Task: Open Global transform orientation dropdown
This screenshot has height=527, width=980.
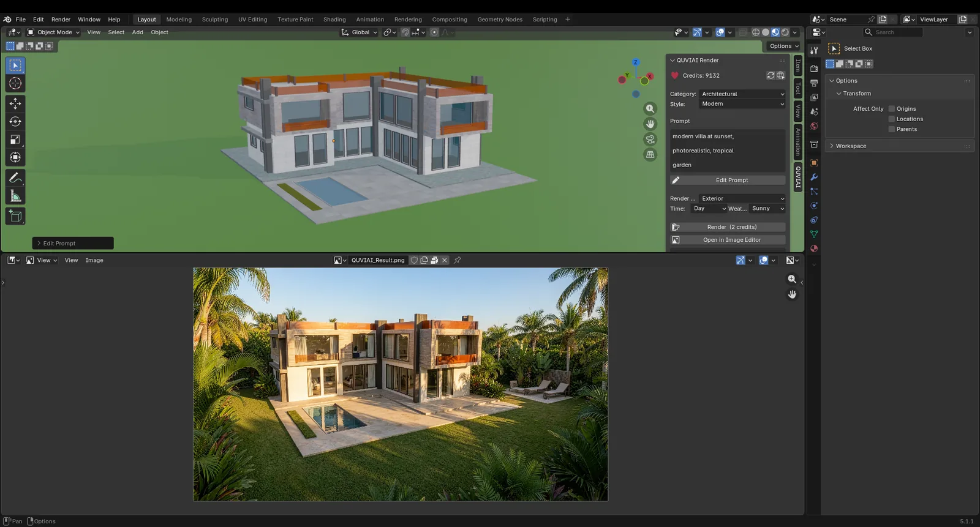Action: (360, 32)
